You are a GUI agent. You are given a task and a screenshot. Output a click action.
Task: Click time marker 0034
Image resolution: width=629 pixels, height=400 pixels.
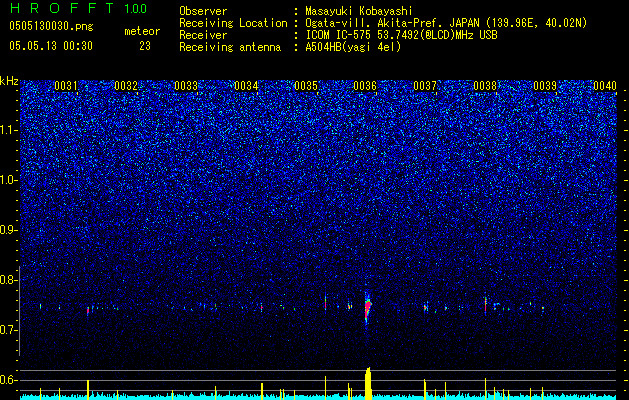point(246,86)
